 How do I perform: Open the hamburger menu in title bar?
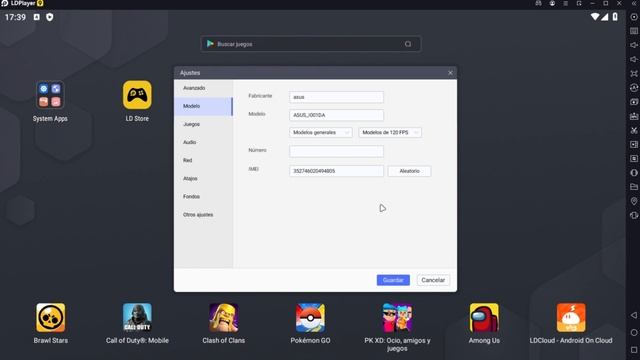[566, 3]
